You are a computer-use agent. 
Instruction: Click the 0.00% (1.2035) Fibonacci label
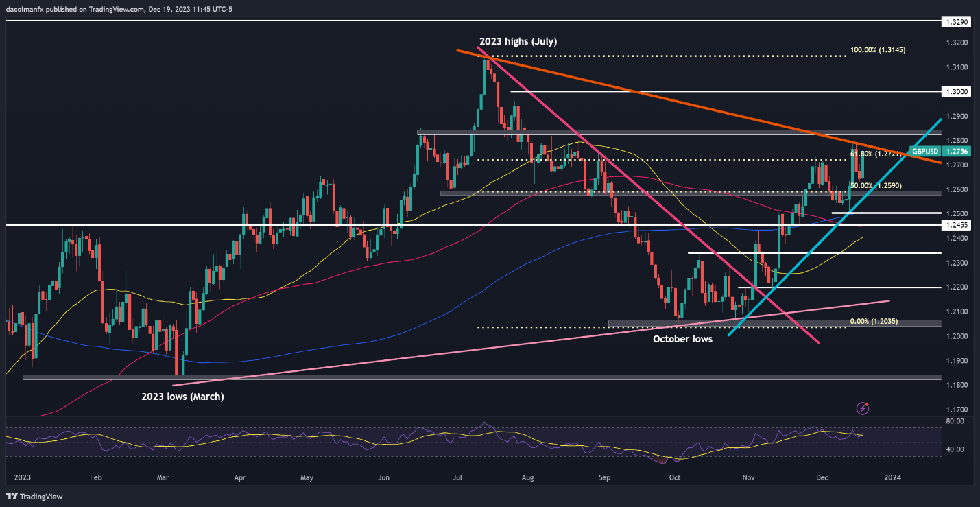pos(874,322)
